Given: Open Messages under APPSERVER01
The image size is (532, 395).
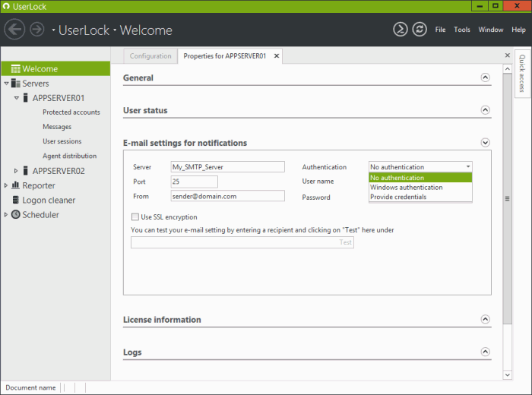Looking at the screenshot, I should [x=57, y=127].
